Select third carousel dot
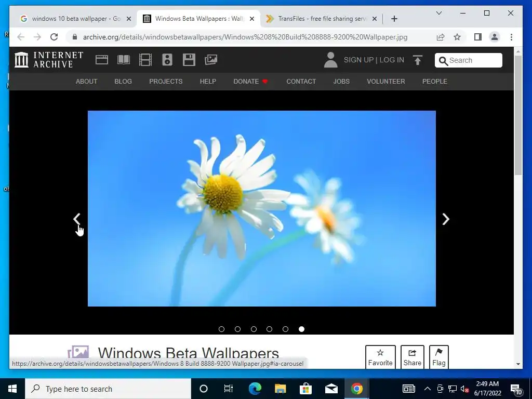The image size is (532, 399). 254,329
